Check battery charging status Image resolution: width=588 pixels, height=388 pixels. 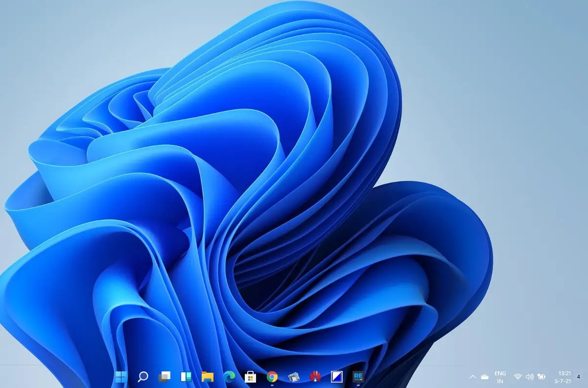coord(541,377)
